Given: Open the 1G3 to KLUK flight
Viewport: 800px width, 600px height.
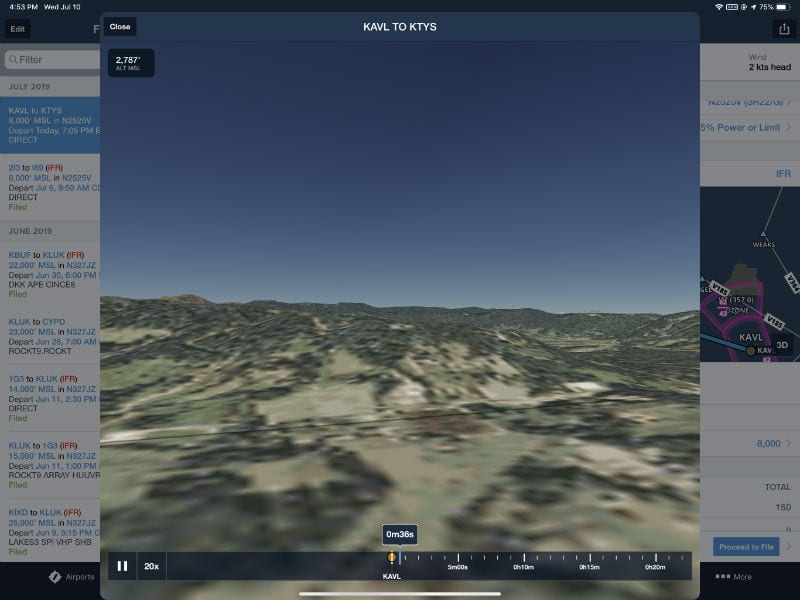Looking at the screenshot, I should 50,398.
